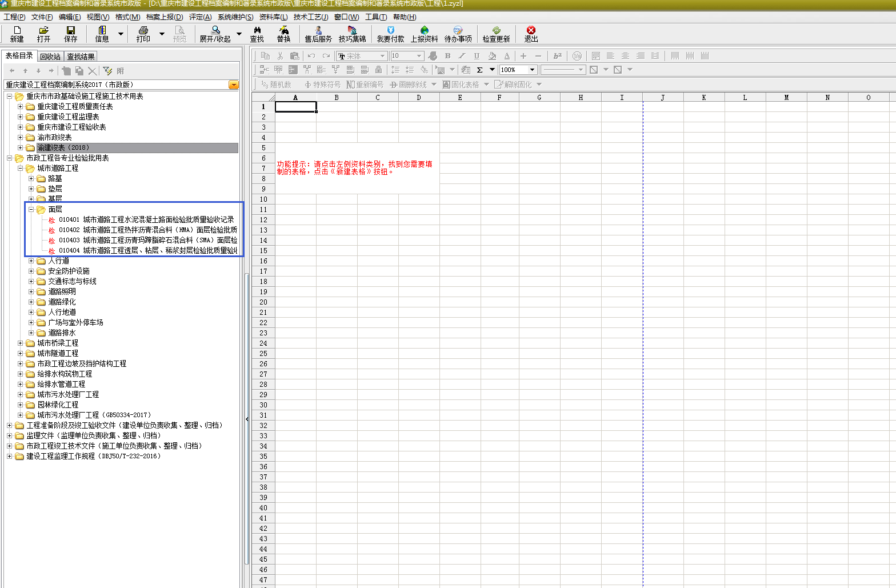Toggle the lock protection icon
Image resolution: width=896 pixels, height=588 pixels.
[x=378, y=70]
